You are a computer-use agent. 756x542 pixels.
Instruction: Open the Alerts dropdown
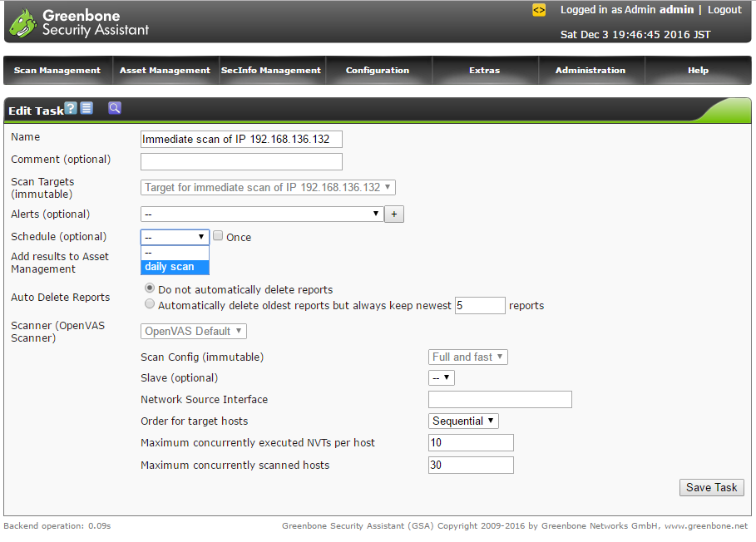coord(261,214)
